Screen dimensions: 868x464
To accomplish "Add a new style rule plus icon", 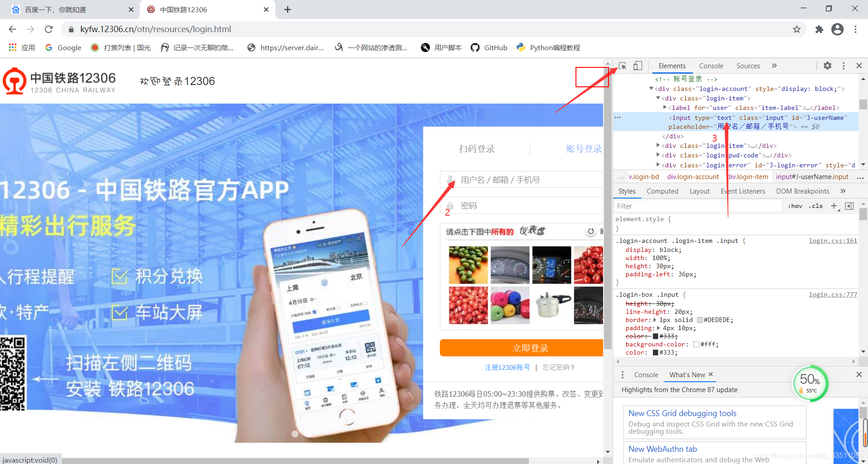I will [834, 206].
